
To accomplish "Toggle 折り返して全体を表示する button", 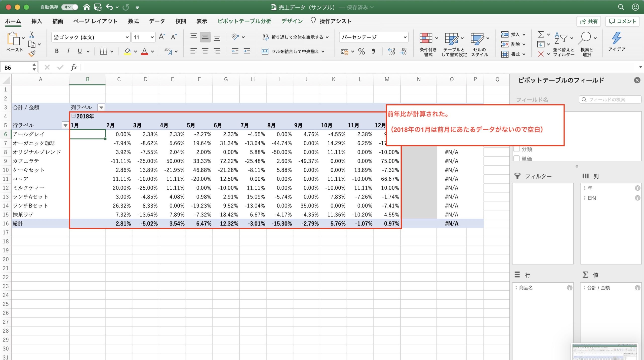I will coord(294,37).
